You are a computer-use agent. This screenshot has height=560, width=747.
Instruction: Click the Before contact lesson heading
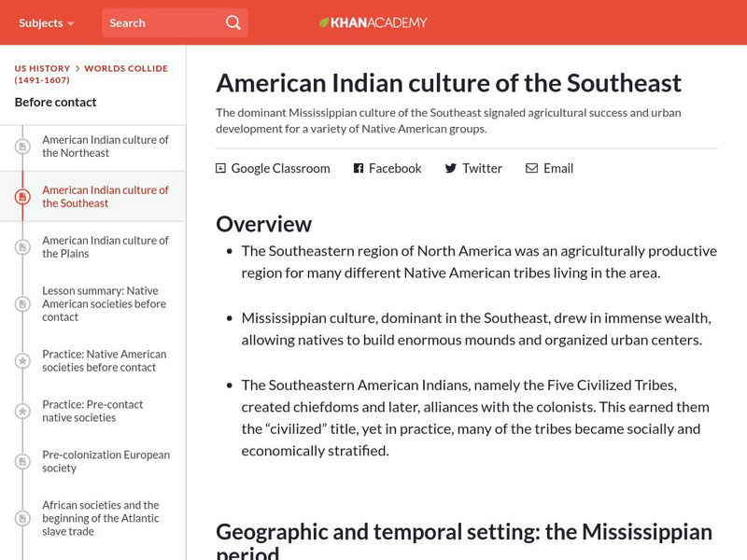point(56,102)
